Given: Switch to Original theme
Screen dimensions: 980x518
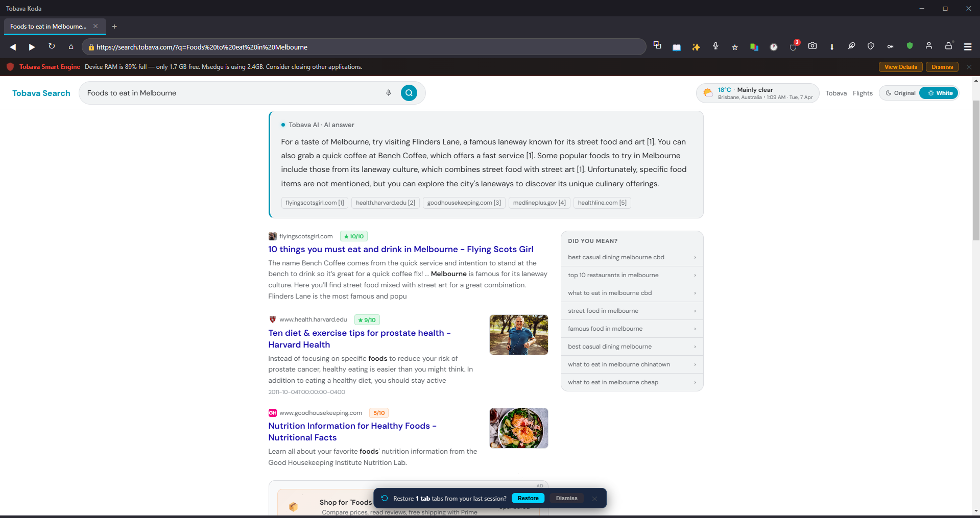Looking at the screenshot, I should 900,93.
